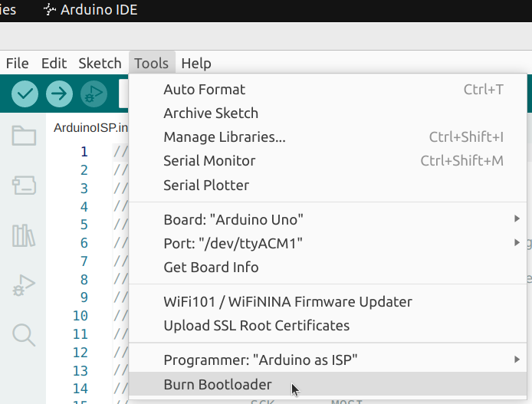Open the Sketchbook folder sidebar icon
This screenshot has height=404, width=532.
[x=24, y=136]
